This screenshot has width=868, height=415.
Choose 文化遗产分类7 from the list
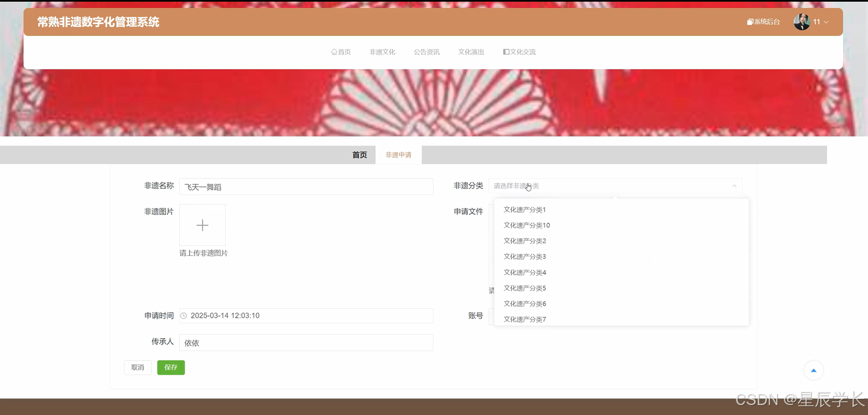[621, 319]
